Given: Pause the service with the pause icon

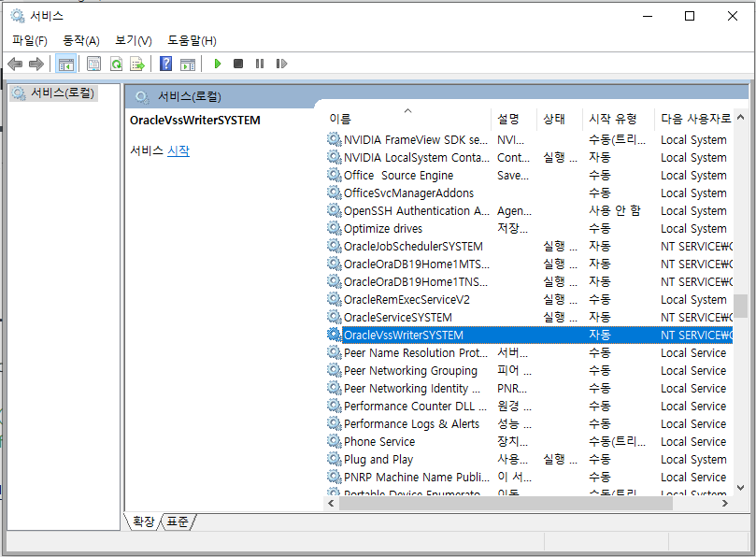Looking at the screenshot, I should coord(259,63).
